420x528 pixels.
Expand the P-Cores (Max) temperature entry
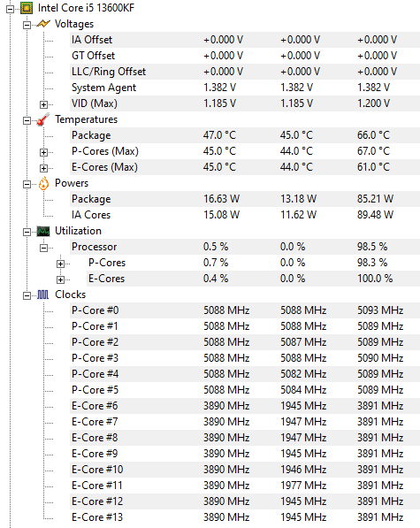tap(43, 152)
